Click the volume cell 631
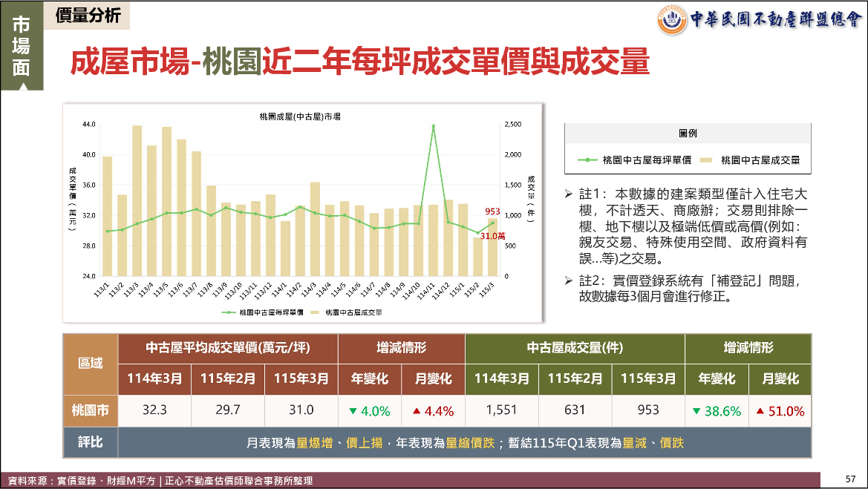The width and height of the screenshot is (868, 489). point(575,410)
